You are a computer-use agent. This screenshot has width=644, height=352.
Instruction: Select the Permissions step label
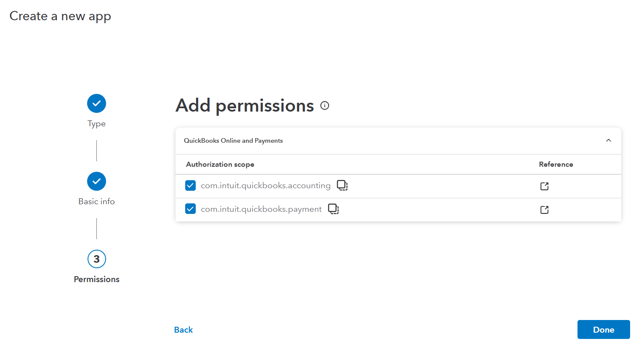tap(96, 280)
